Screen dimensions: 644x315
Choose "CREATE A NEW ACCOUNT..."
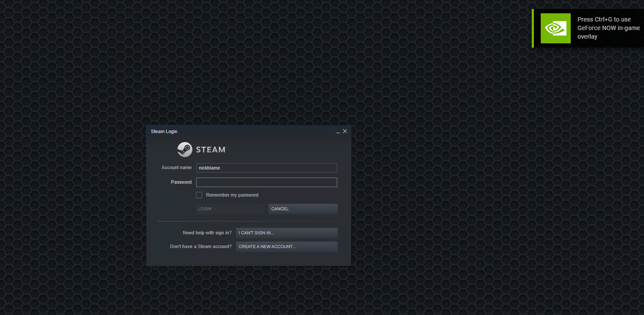click(286, 247)
